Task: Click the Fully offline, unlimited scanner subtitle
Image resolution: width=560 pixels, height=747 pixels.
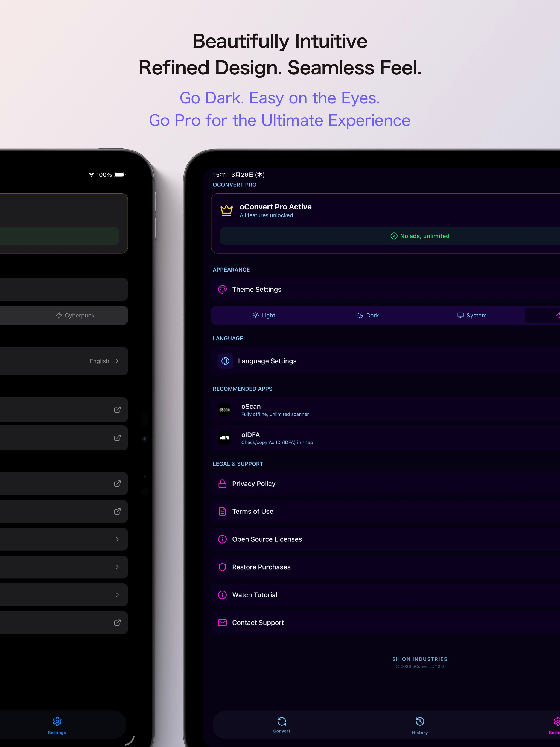Action: point(275,414)
